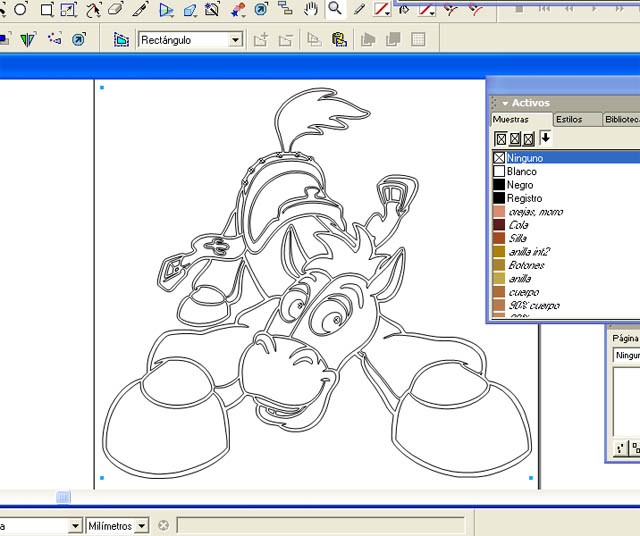The width and height of the screenshot is (640, 536).
Task: Click the paste as envelope icon
Action: click(x=339, y=40)
